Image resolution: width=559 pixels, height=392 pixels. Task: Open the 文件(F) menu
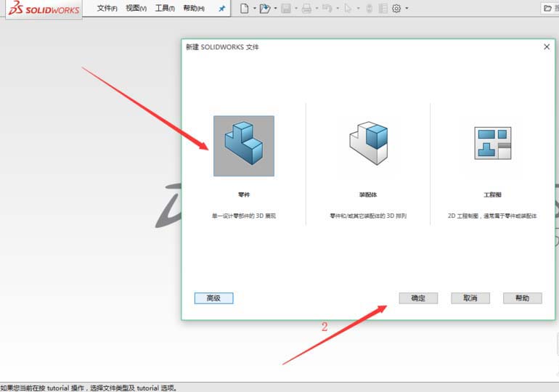[107, 8]
